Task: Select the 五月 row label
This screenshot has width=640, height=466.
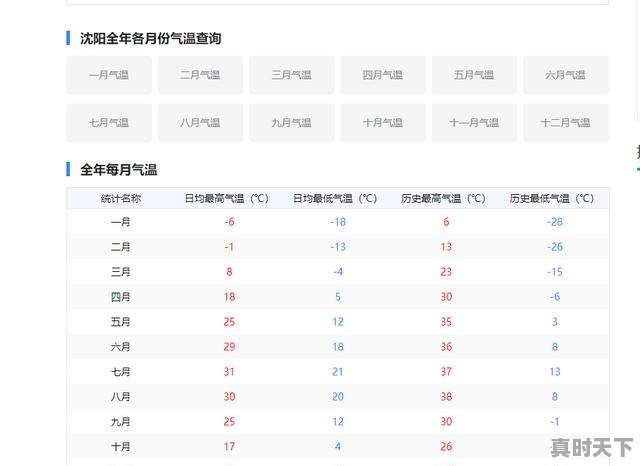Action: pyautogui.click(x=121, y=322)
